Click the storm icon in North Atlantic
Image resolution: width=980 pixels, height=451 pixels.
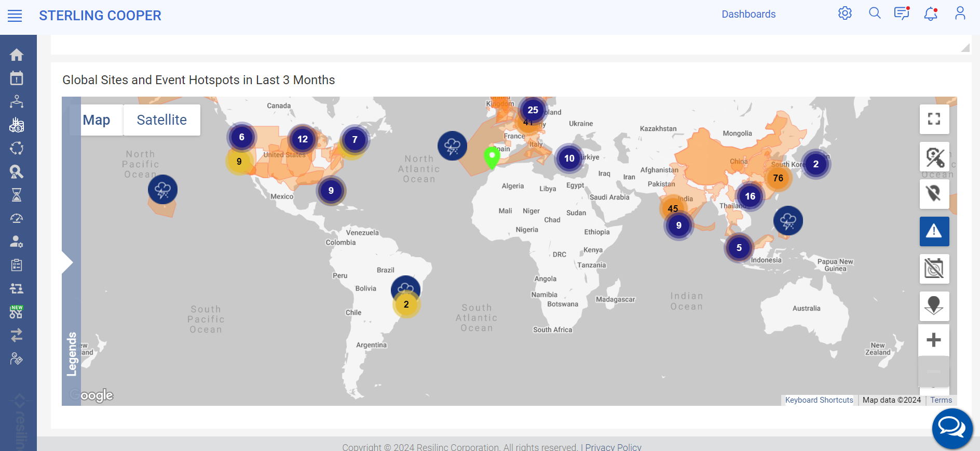[x=452, y=146]
